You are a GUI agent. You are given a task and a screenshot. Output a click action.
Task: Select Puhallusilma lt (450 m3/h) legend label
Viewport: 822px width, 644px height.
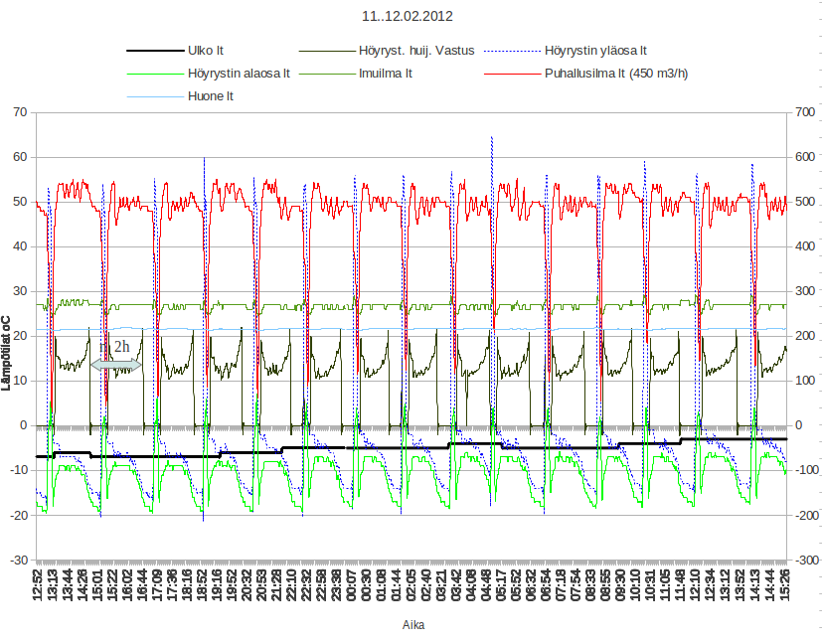point(614,73)
